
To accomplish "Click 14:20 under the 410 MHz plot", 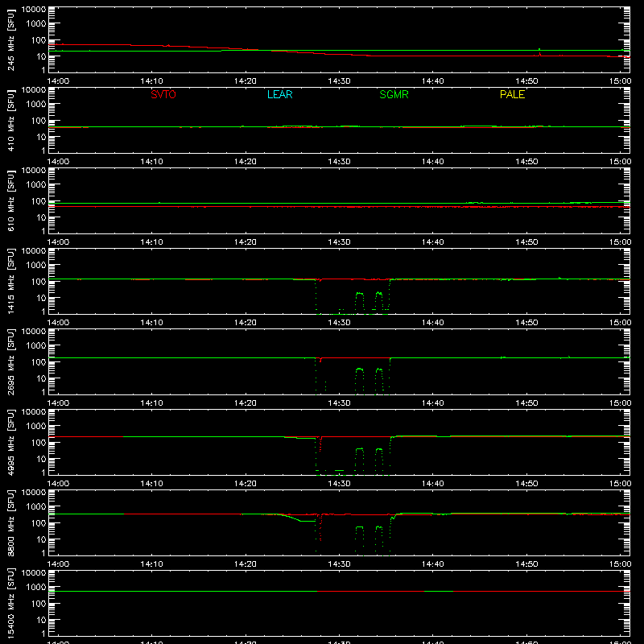I will tap(246, 162).
